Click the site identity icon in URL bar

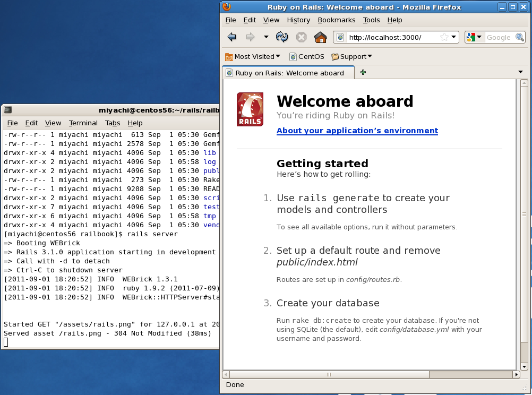point(340,37)
